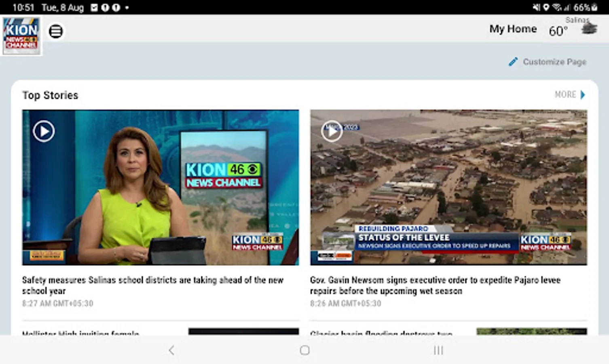The height and width of the screenshot is (364, 609).
Task: Open the flooded Pajaro aerial thumbnail
Action: 448,187
